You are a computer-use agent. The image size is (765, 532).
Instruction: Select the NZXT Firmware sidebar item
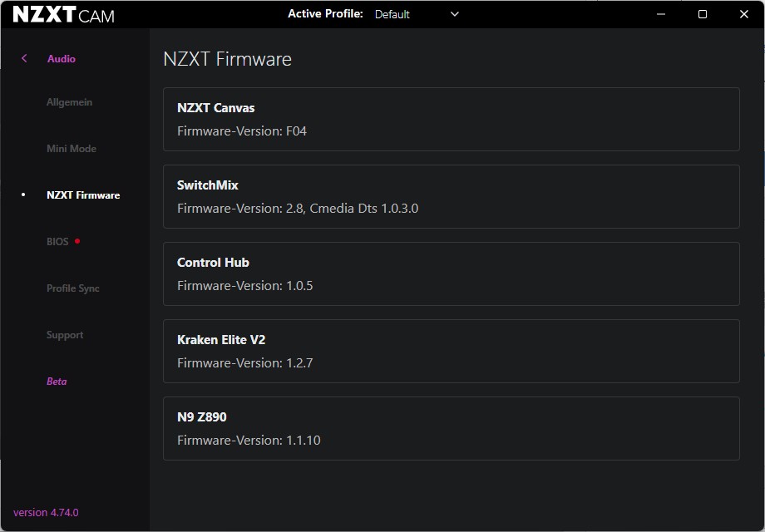(83, 195)
